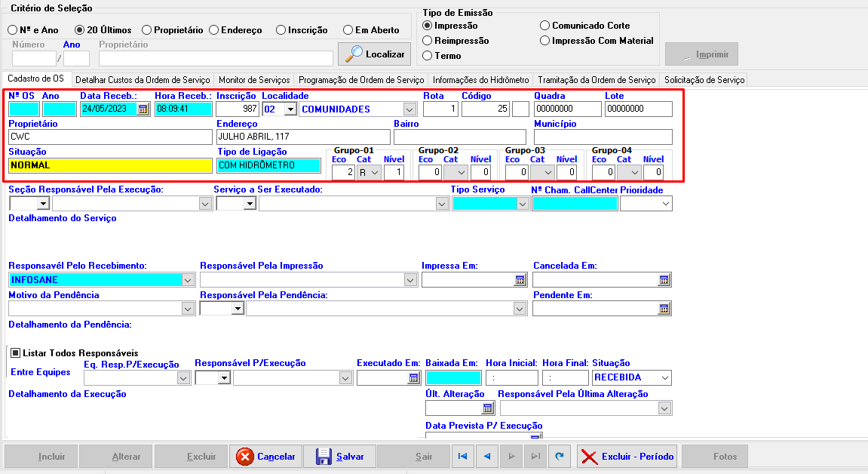Toggle Listar Todos Responsáveis checkbox
Image resolution: width=868 pixels, height=474 pixels.
pyautogui.click(x=15, y=352)
